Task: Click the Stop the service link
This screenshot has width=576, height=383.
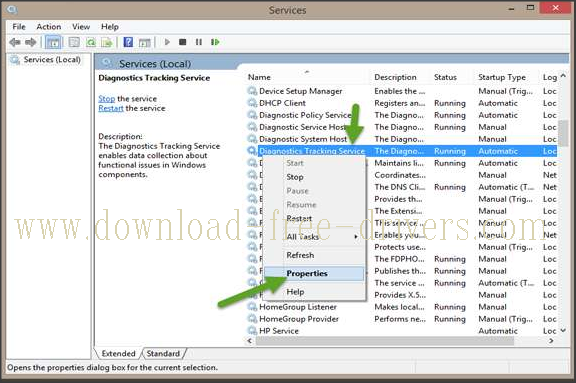Action: coord(107,99)
